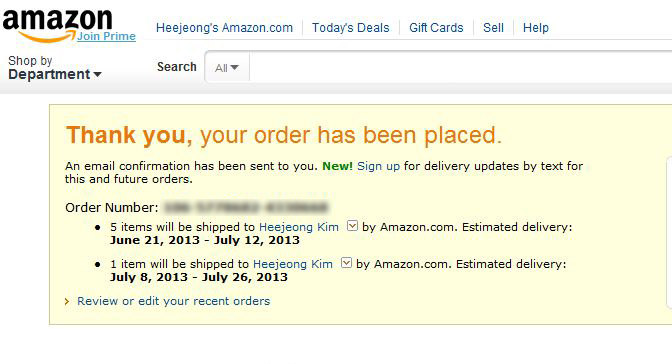The image size is (672, 364).
Task: Expand the Shop by Department menu
Action: pos(55,68)
